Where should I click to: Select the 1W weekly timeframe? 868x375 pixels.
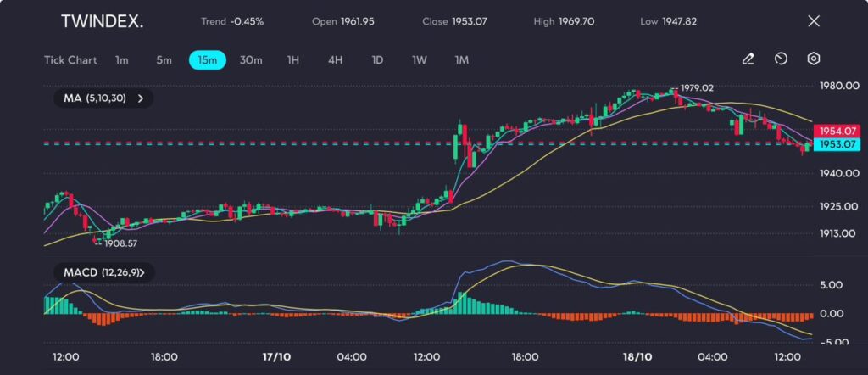click(420, 60)
